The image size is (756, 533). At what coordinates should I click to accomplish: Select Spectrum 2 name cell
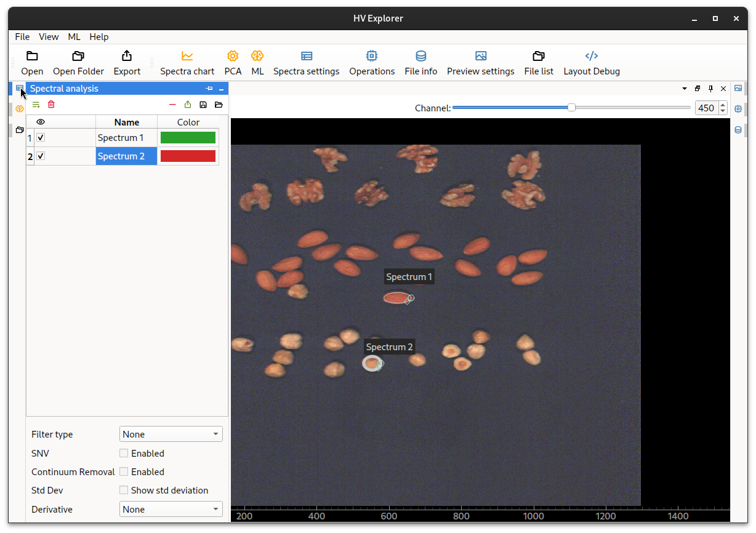pyautogui.click(x=126, y=156)
